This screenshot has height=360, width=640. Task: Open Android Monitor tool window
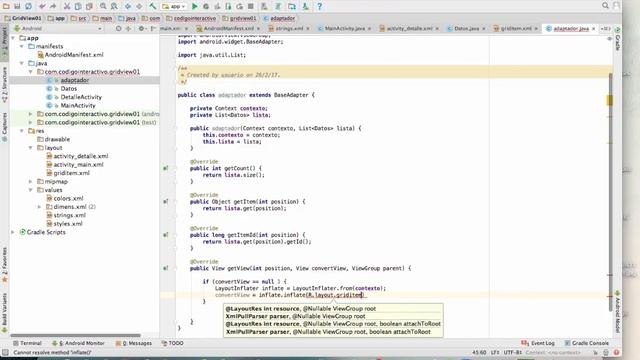click(78, 343)
